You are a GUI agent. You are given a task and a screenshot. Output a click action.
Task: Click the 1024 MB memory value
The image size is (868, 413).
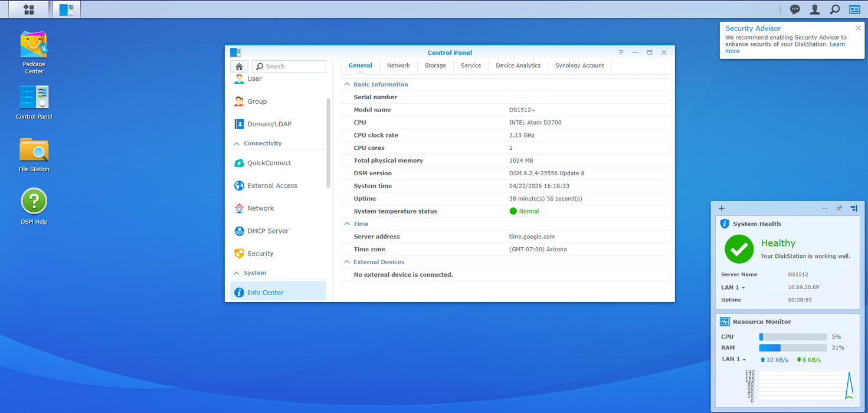pos(521,160)
